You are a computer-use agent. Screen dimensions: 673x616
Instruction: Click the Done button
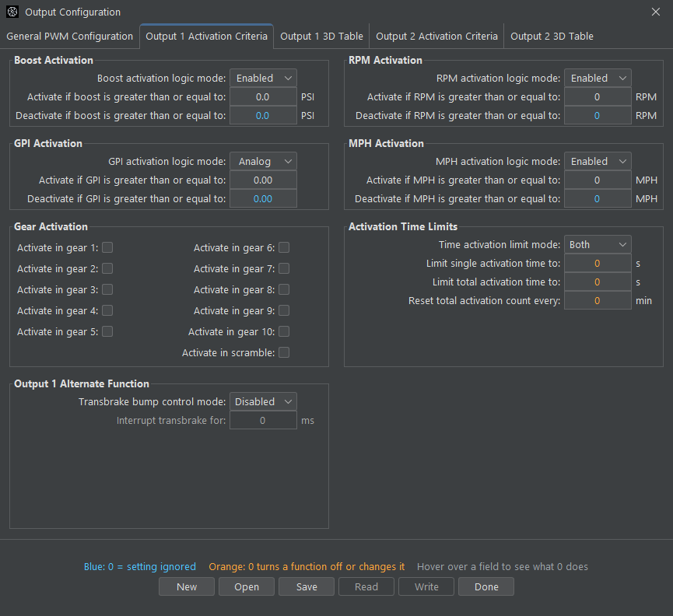[x=486, y=586]
